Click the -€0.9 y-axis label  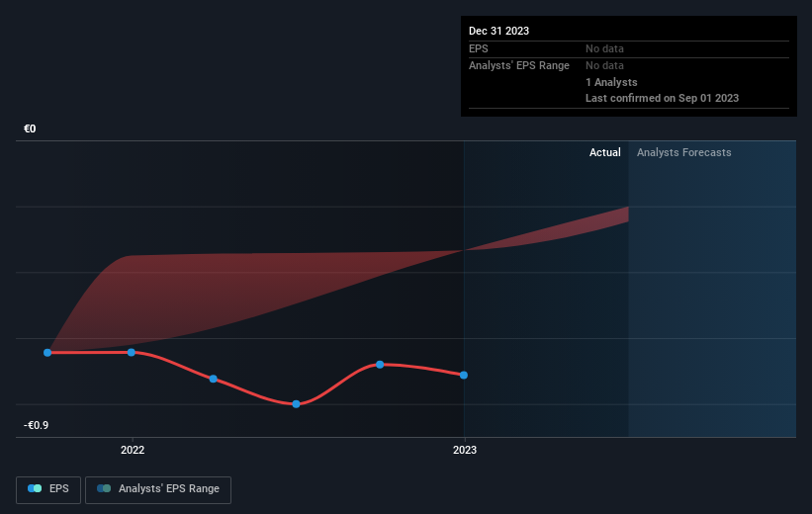coord(36,425)
